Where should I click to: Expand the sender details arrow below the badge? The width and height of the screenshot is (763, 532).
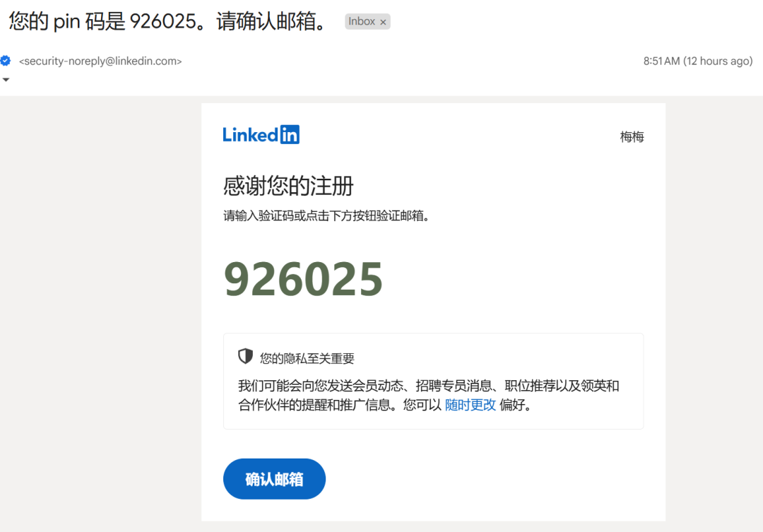coord(6,79)
